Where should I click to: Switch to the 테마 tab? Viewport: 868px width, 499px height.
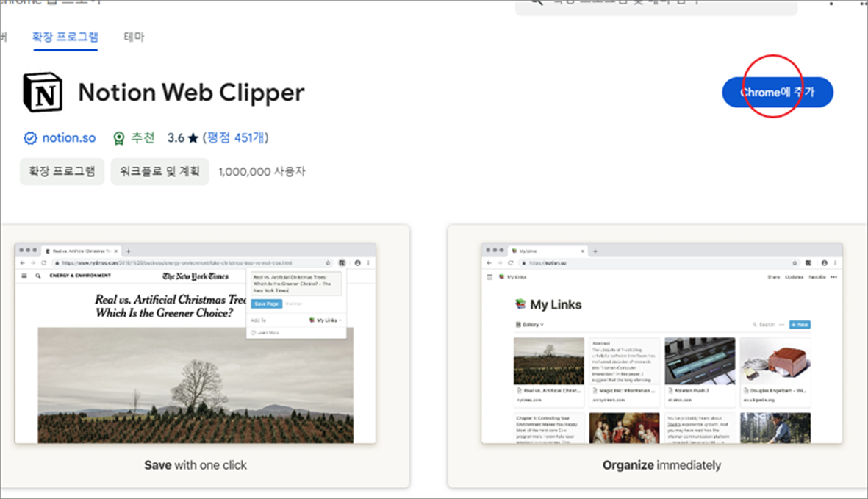pyautogui.click(x=134, y=37)
